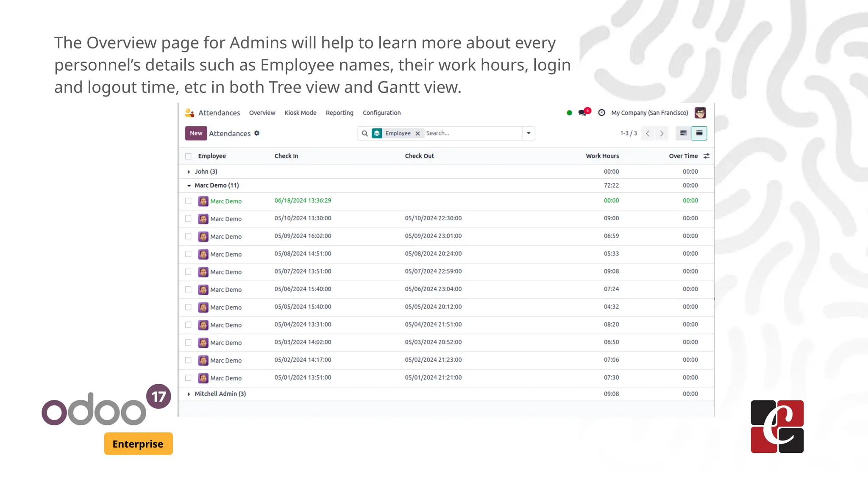Open the search options dropdown arrow

529,133
